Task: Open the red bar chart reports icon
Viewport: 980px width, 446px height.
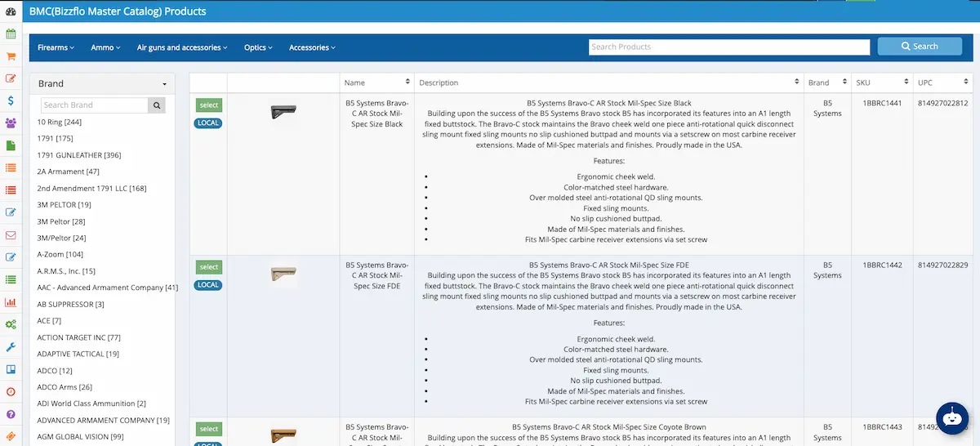Action: coord(11,302)
